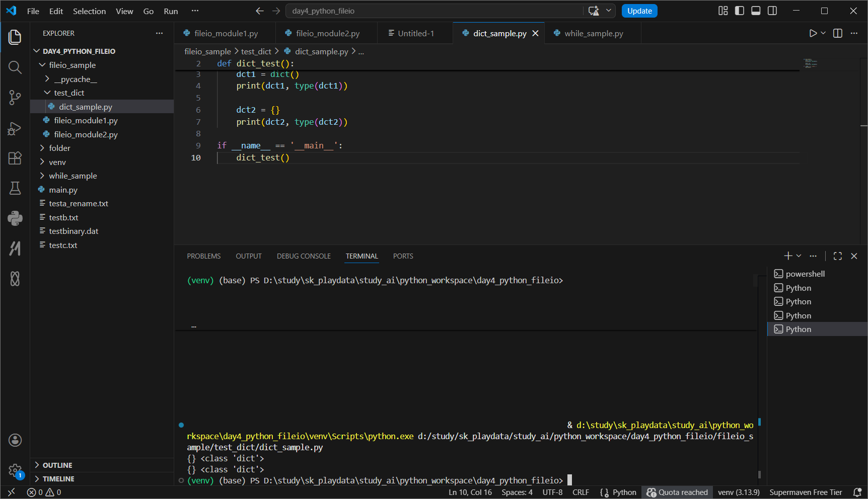The width and height of the screenshot is (868, 499).
Task: Open the Testing flask icon
Action: click(x=15, y=188)
